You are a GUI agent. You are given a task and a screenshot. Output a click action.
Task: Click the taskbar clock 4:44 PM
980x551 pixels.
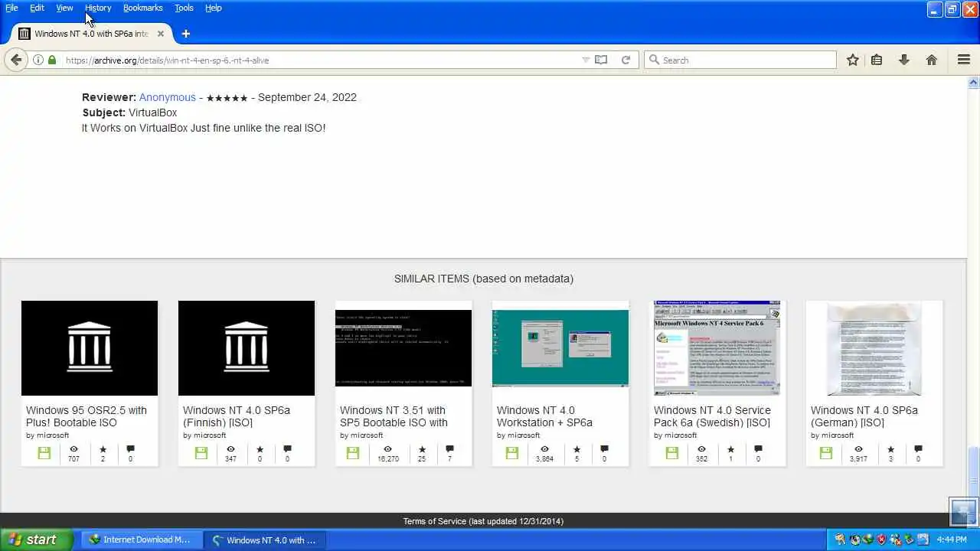coord(952,540)
